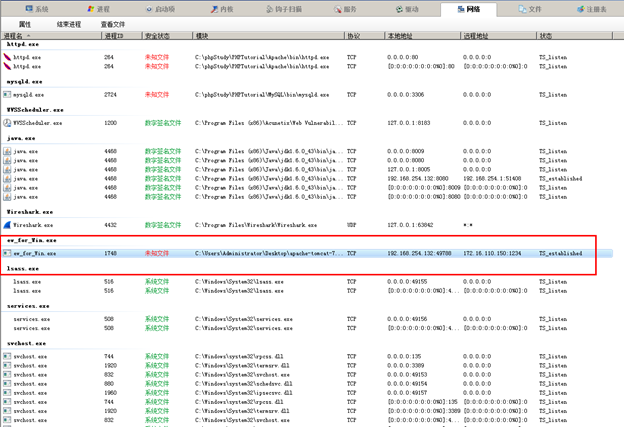Viewport: 624px width, 427px height.
Task: Click the Wireshark.exe module path cell
Action: pyautogui.click(x=256, y=225)
